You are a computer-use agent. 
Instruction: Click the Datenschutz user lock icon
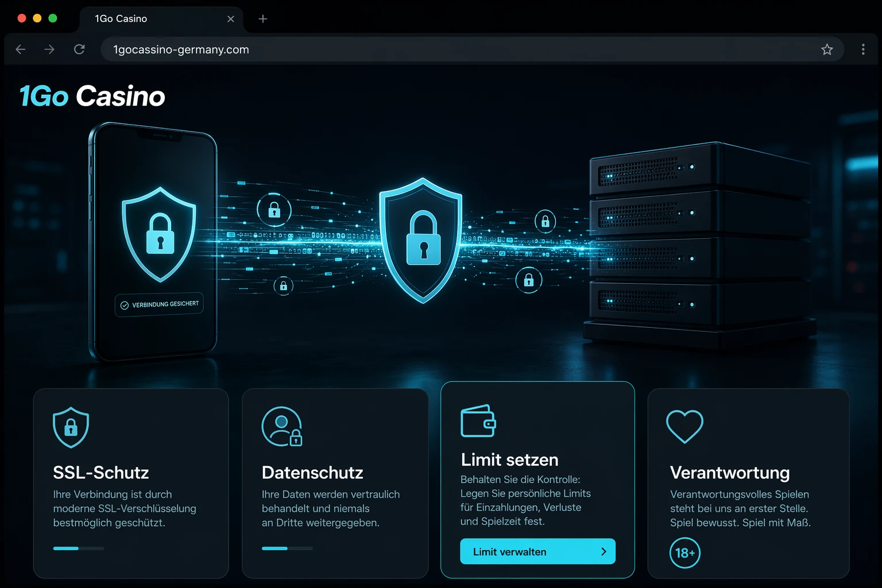pos(282,427)
